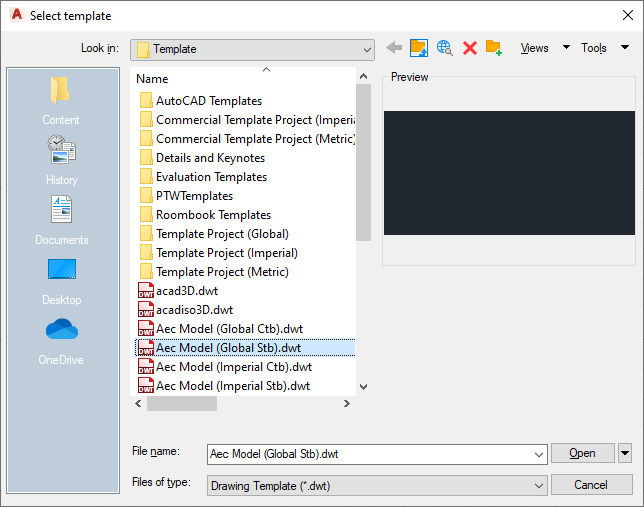
Task: Select Commercial Template Project (Imperial) folder
Action: [x=247, y=120]
